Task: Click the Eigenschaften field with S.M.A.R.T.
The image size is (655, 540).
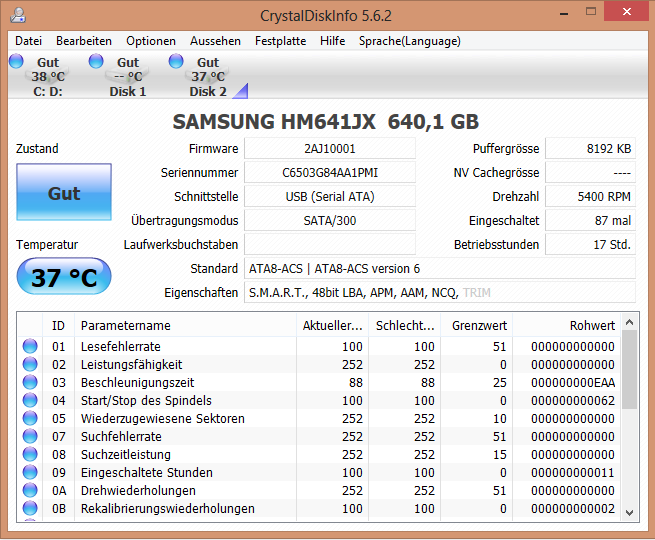Action: [440, 292]
